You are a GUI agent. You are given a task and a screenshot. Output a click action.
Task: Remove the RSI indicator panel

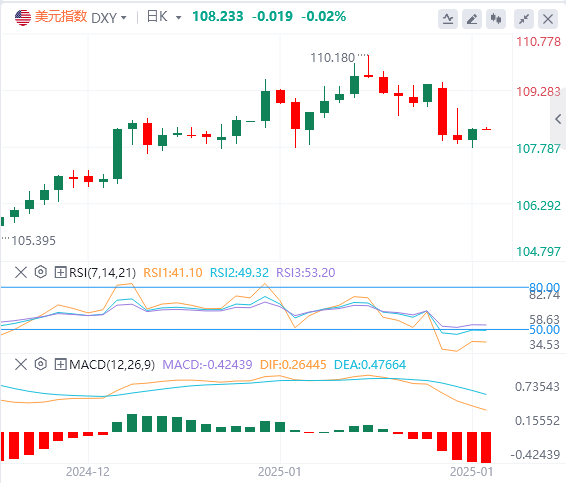click(21, 272)
